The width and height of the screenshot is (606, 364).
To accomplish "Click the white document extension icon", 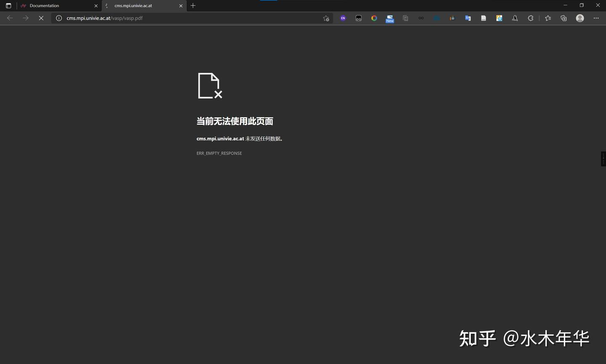I will 483,18.
